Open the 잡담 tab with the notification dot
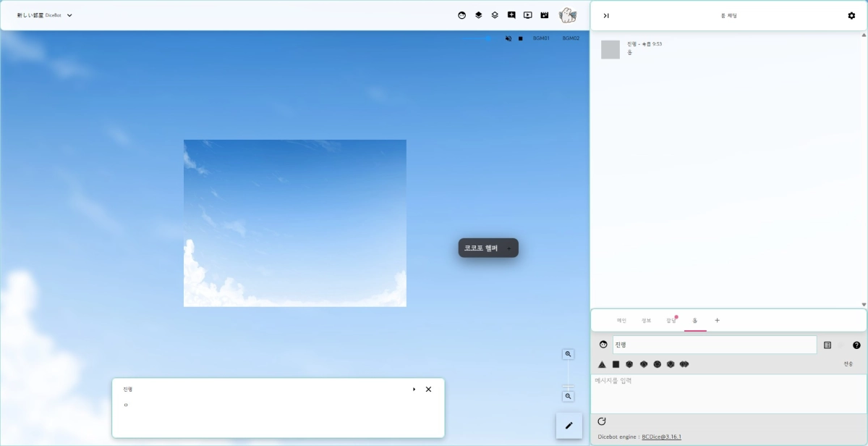Screen dimensions: 868x446 coord(670,320)
